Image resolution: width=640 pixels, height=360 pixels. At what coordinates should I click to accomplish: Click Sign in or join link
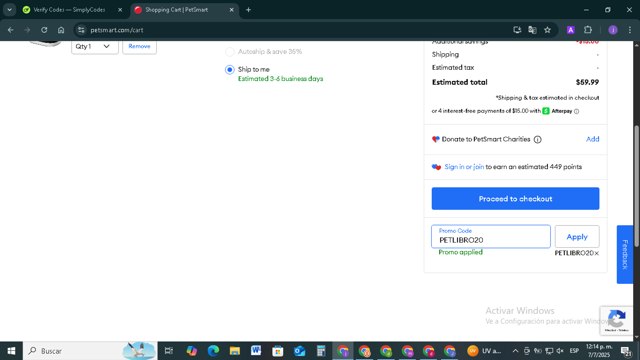click(x=464, y=167)
